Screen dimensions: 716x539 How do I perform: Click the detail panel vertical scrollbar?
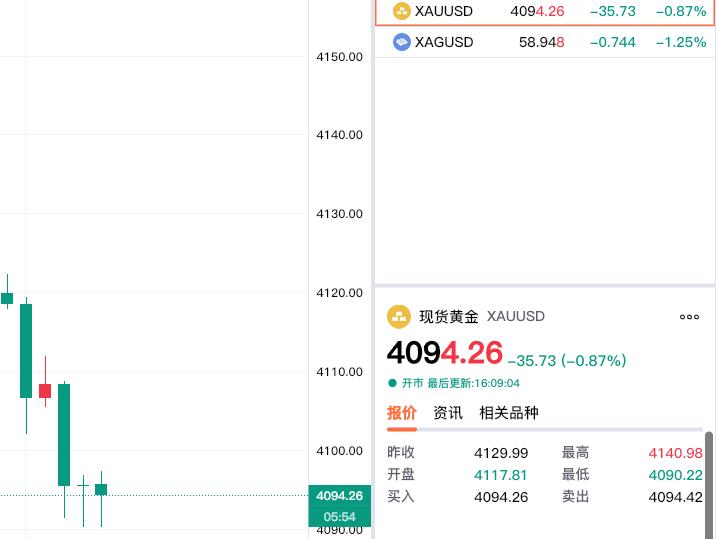(709, 484)
